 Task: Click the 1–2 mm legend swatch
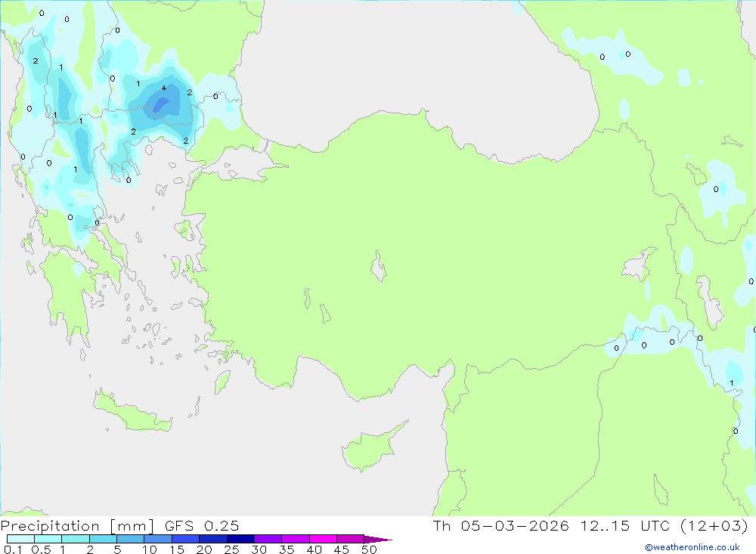(x=75, y=539)
